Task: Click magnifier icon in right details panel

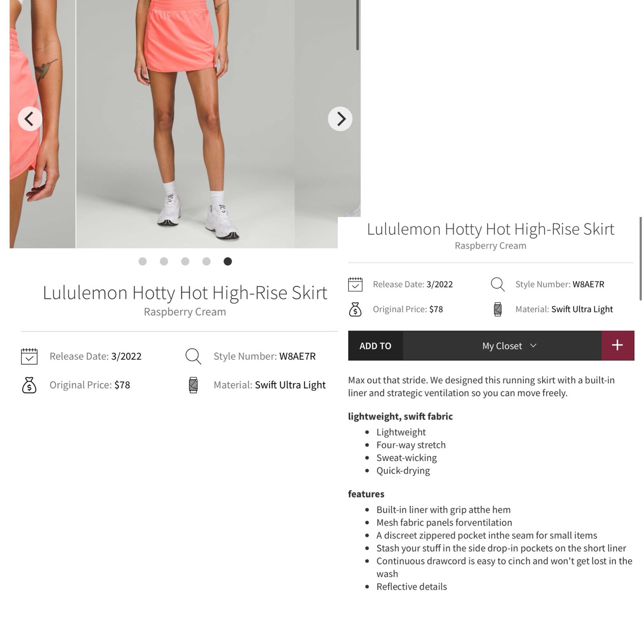Action: click(497, 284)
